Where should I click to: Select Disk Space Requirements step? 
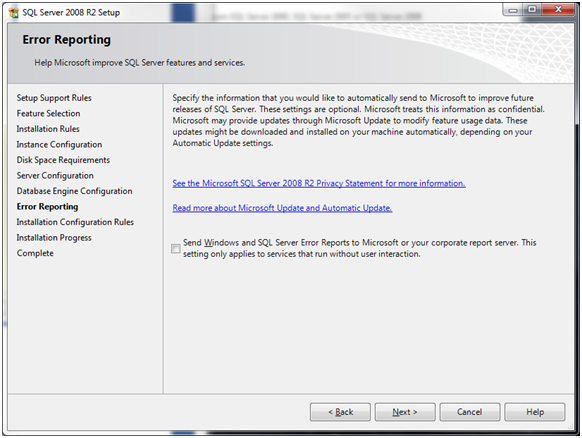click(63, 160)
